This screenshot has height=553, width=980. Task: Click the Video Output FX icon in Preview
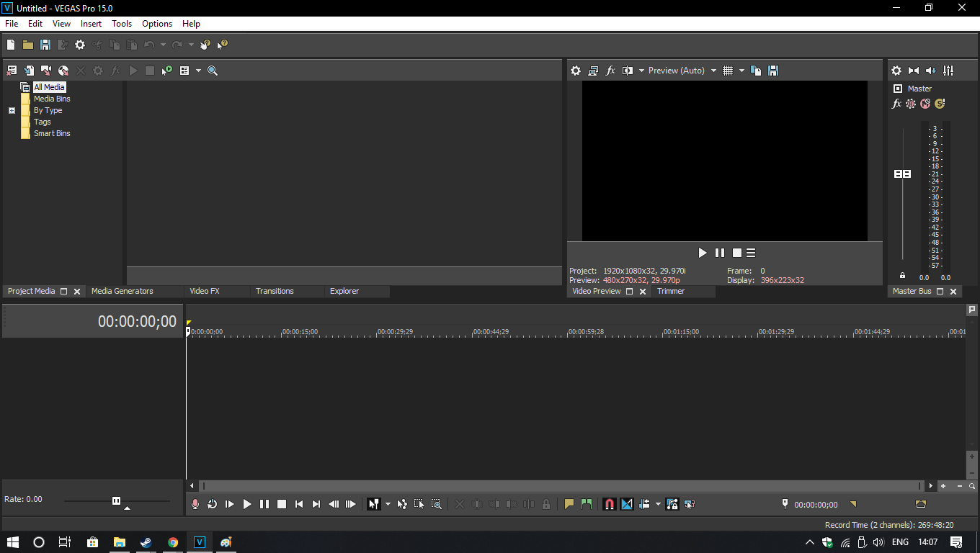click(x=610, y=70)
